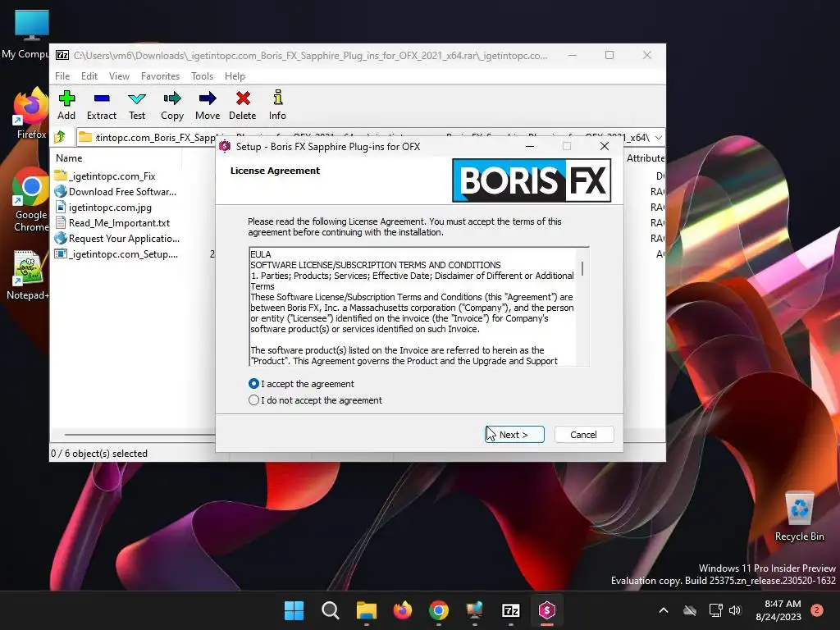
Task: Click the 7-Zip taskbar icon
Action: (510, 610)
